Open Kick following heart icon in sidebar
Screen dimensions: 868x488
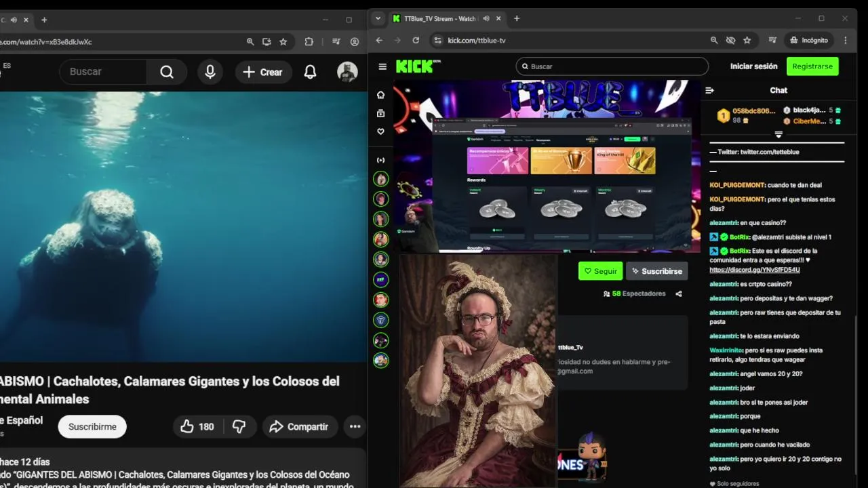(x=380, y=131)
